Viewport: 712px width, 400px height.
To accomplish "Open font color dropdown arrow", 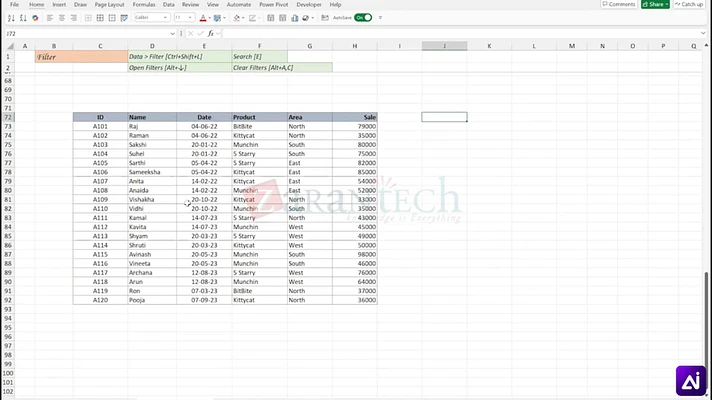I will 210,18.
